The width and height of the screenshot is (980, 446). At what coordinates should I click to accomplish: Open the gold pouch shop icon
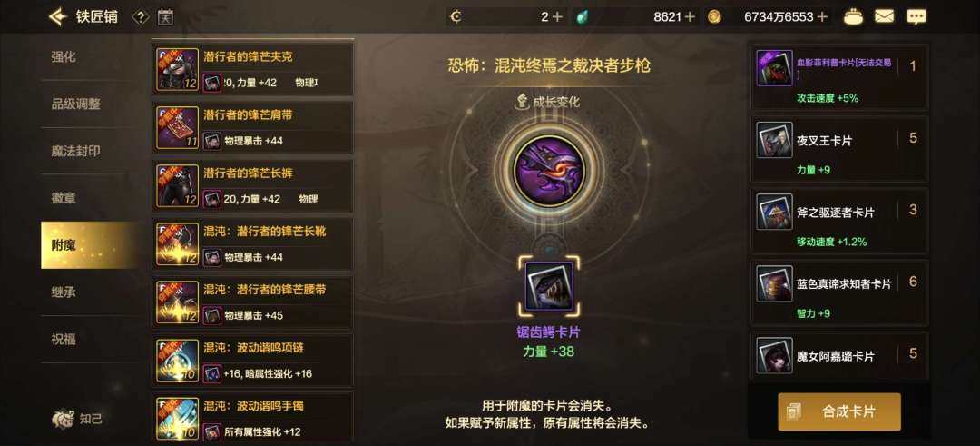853,17
